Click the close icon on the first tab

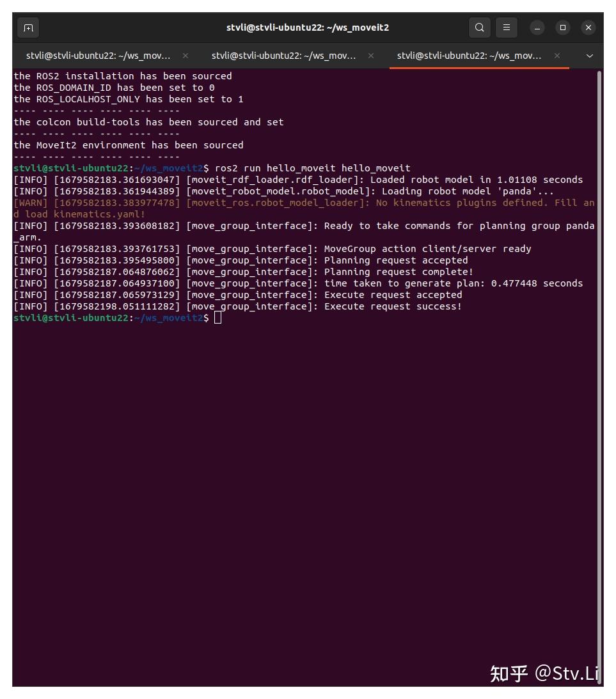click(185, 56)
